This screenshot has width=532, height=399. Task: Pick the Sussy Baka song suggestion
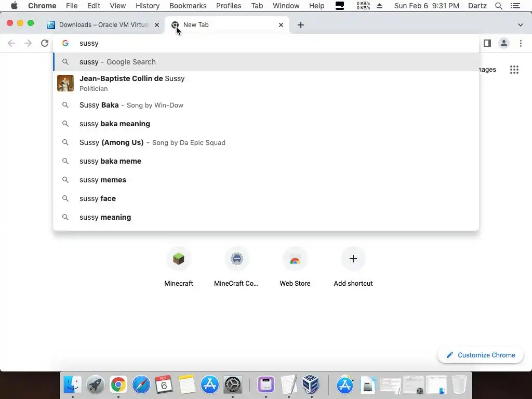click(266, 105)
